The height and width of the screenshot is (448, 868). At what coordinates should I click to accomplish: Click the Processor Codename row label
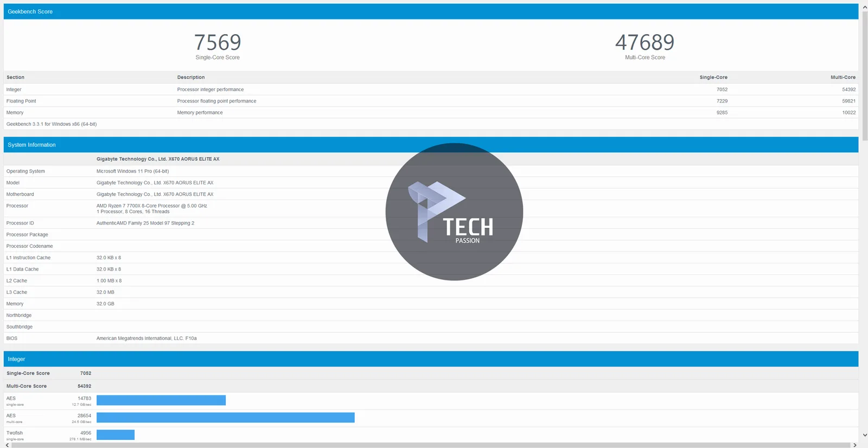point(30,246)
